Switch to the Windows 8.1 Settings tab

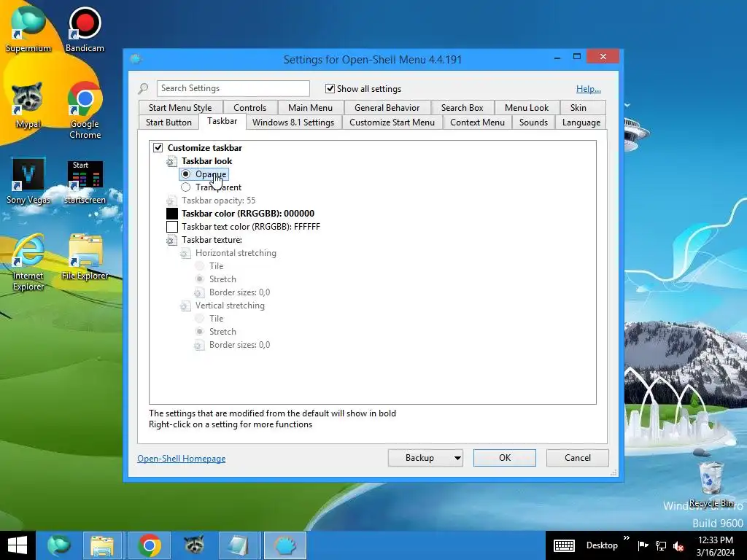click(x=293, y=122)
